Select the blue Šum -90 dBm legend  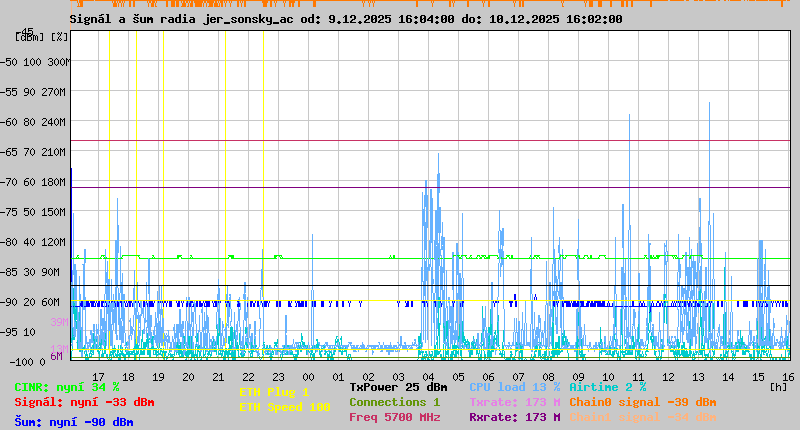pos(74,421)
